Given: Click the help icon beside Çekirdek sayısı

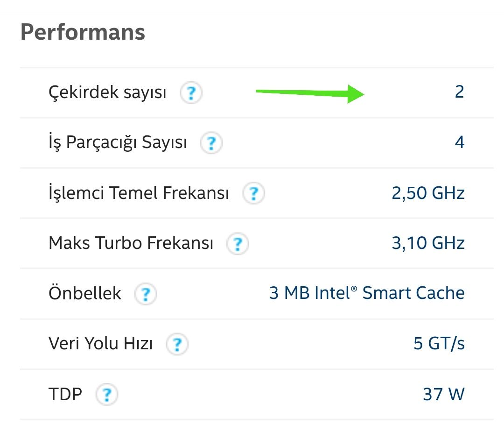Looking at the screenshot, I should [x=191, y=93].
